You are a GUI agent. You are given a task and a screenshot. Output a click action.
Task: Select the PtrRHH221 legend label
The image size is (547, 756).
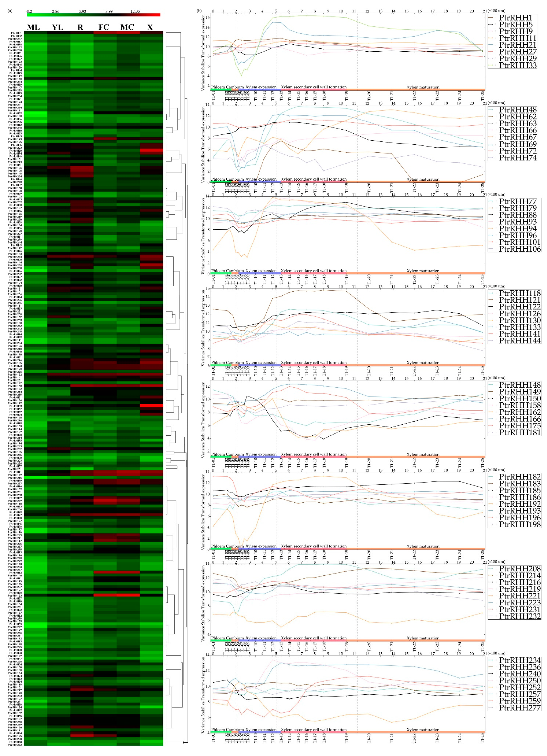[x=520, y=596]
